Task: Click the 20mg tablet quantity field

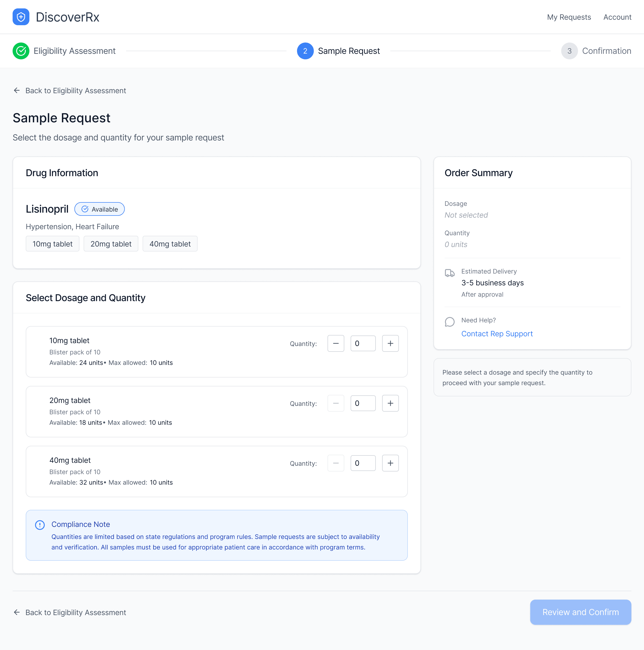Action: [362, 403]
